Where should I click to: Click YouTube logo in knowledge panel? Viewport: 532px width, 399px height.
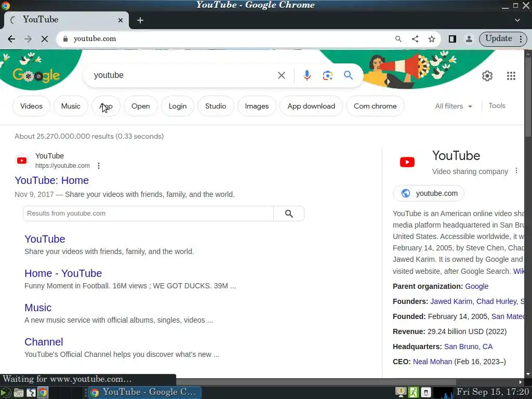(x=407, y=162)
